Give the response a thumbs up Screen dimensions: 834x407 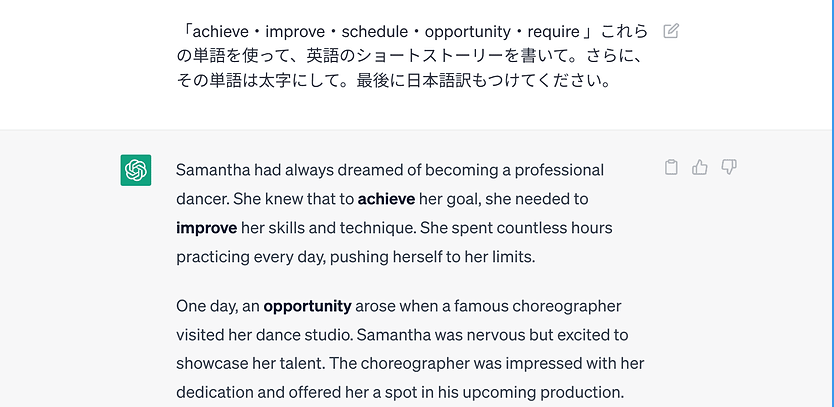coord(699,167)
